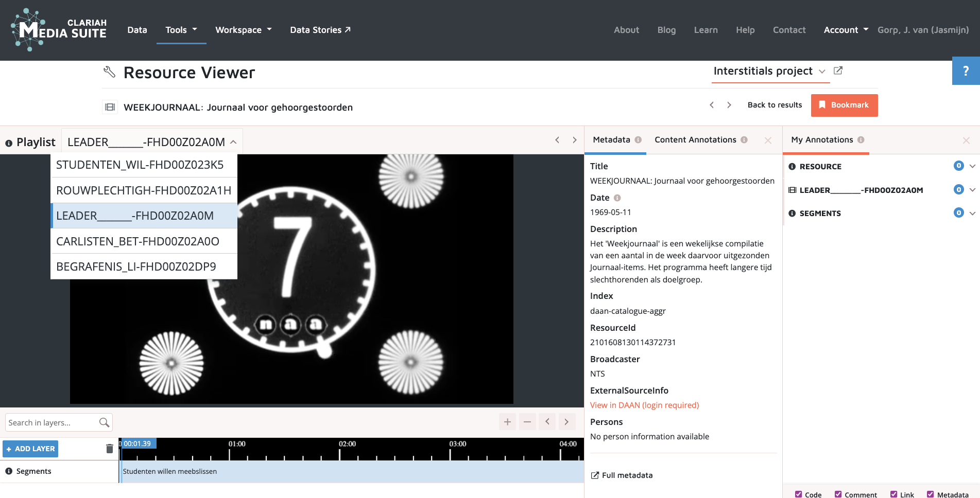The width and height of the screenshot is (980, 498).
Task: Delete layer using the trash icon
Action: (x=109, y=449)
